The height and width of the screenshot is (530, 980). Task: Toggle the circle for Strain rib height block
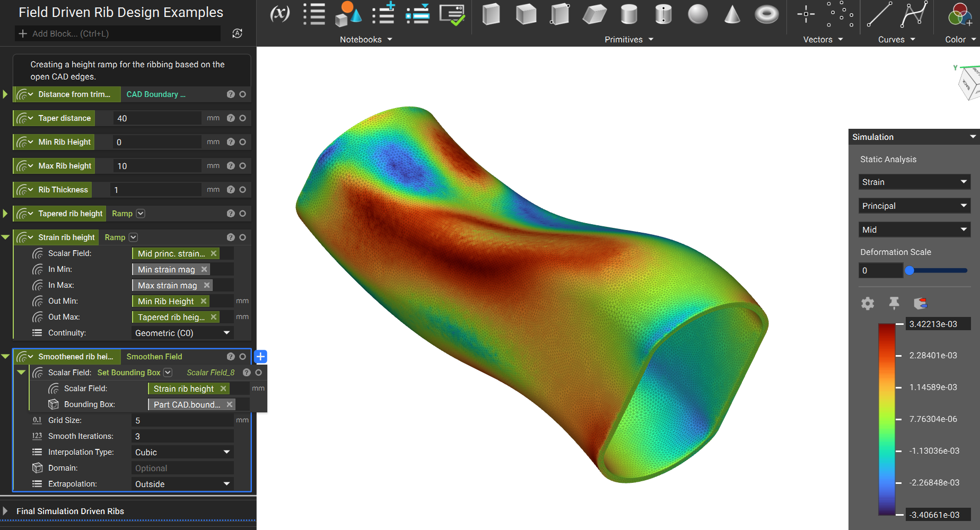pyautogui.click(x=243, y=237)
